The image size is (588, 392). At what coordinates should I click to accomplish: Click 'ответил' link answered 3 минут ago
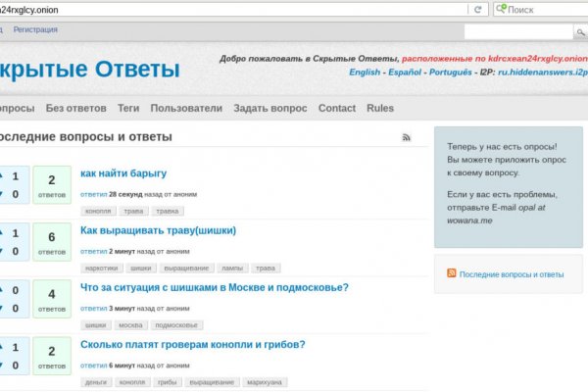tap(94, 309)
